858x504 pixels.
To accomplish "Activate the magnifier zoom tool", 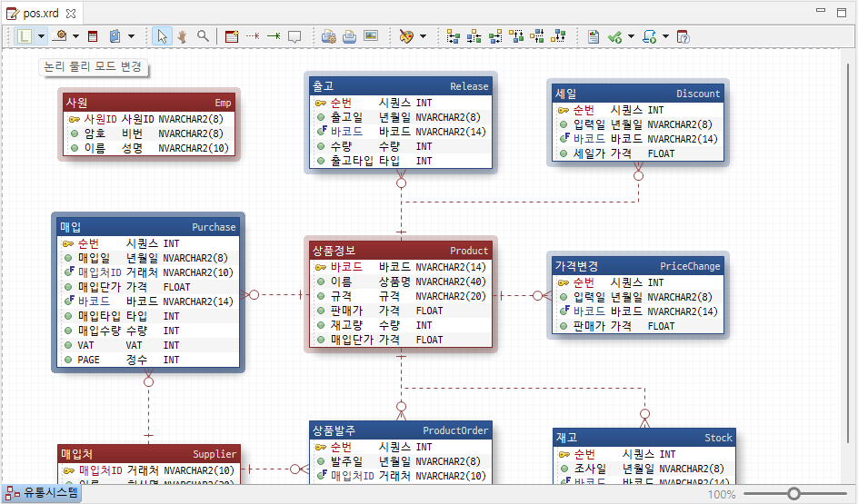I will pyautogui.click(x=203, y=36).
